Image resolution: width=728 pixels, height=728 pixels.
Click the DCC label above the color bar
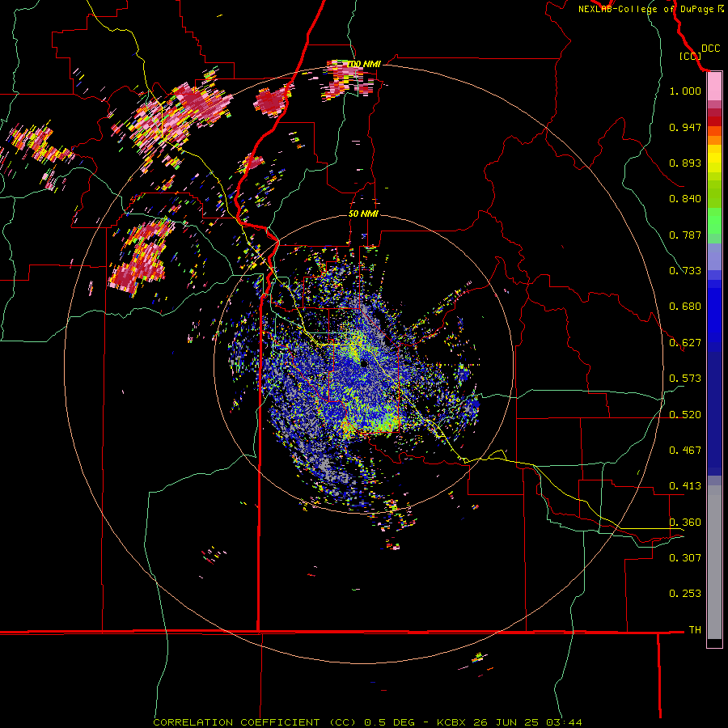click(710, 49)
